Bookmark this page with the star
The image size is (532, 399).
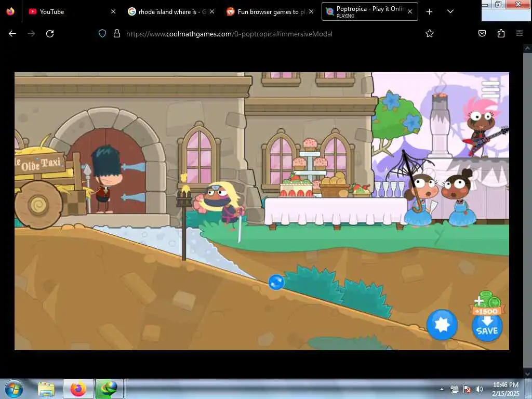(430, 33)
